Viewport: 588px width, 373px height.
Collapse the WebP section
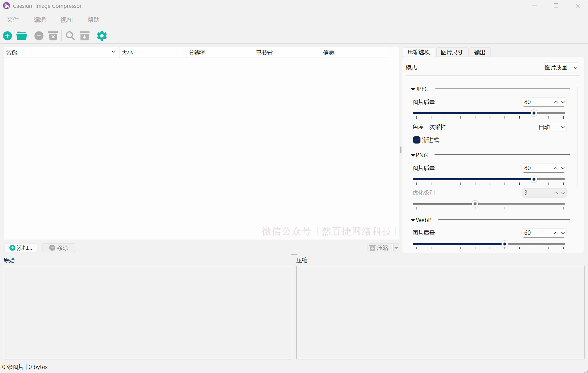(413, 220)
